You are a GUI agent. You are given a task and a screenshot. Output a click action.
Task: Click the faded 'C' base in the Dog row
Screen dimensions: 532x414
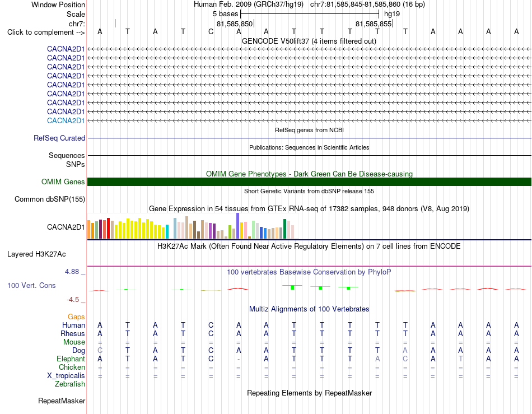(x=100, y=351)
